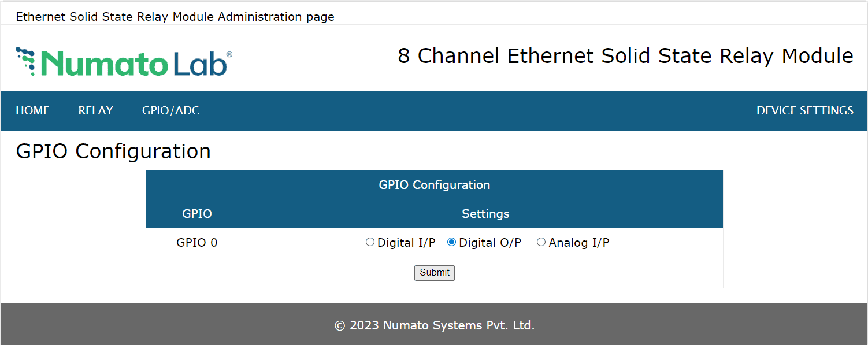Open DEVICE SETTINGS
Screen dimensions: 868x345
pyautogui.click(x=804, y=110)
